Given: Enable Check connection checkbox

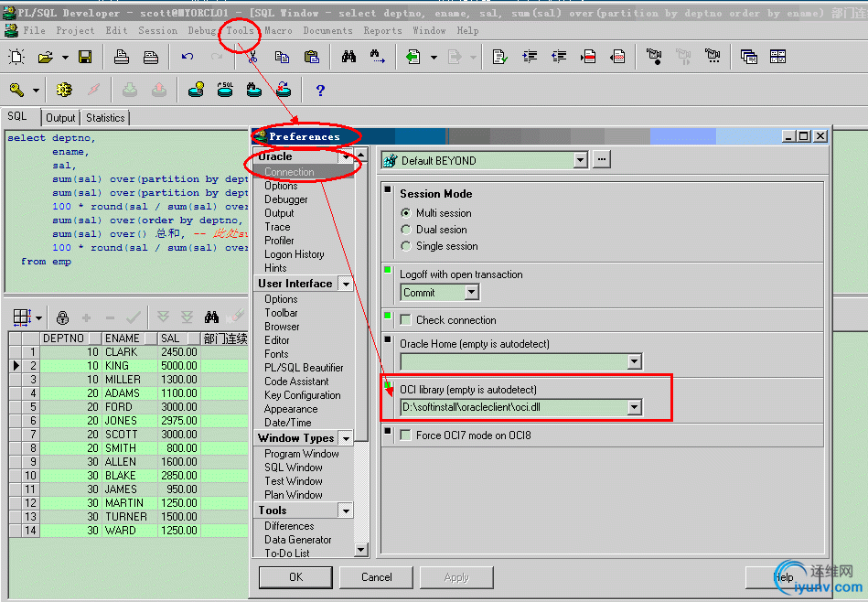Looking at the screenshot, I should [406, 320].
